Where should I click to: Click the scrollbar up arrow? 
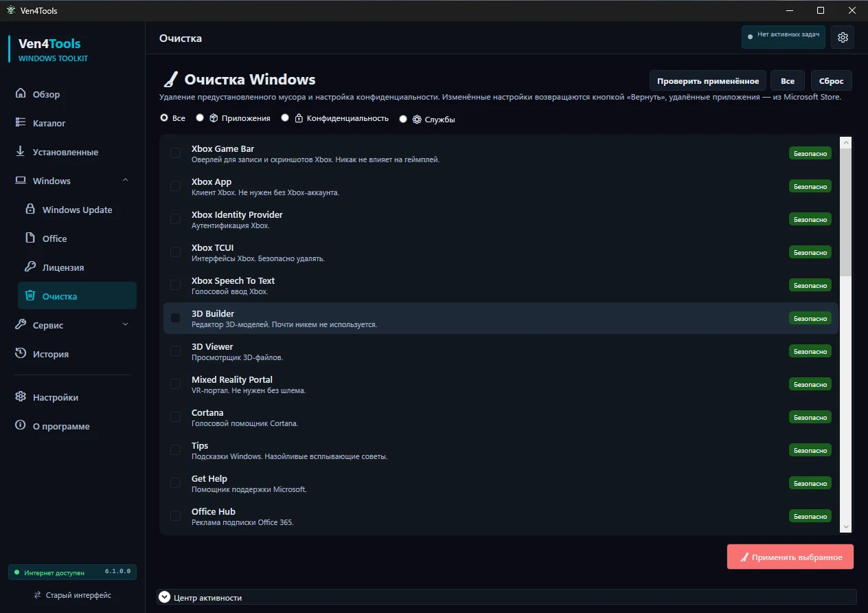(846, 142)
